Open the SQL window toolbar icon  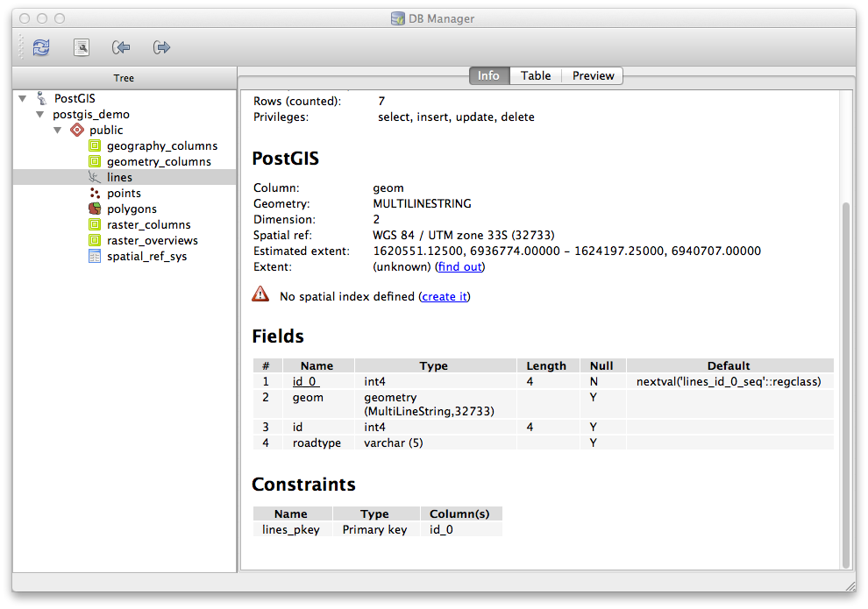(x=82, y=47)
